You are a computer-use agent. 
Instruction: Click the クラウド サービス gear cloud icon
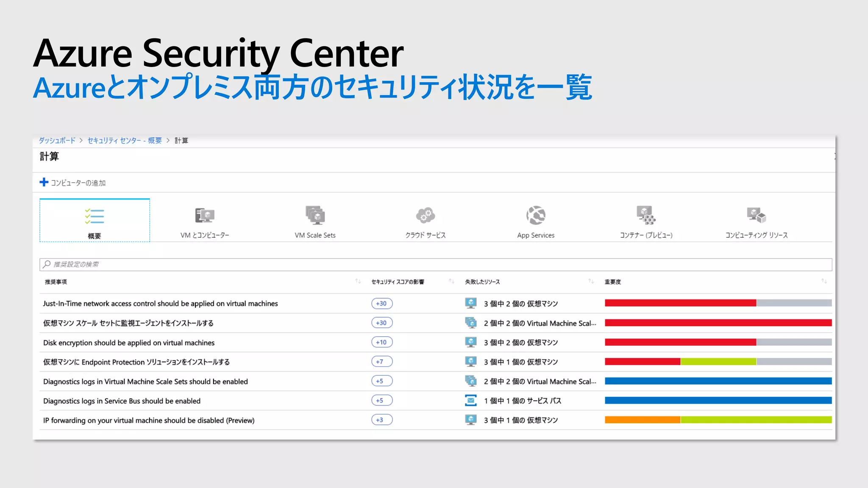pyautogui.click(x=426, y=215)
